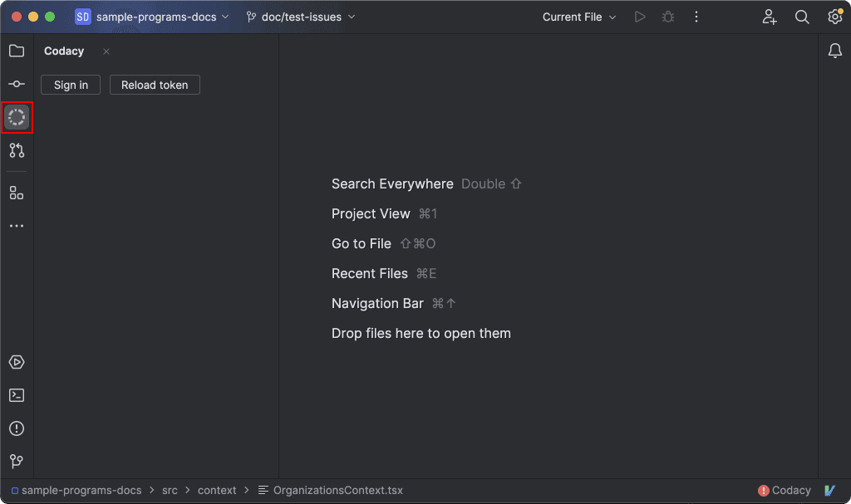This screenshot has width=851, height=504.
Task: Open the Notifications bell
Action: (834, 51)
